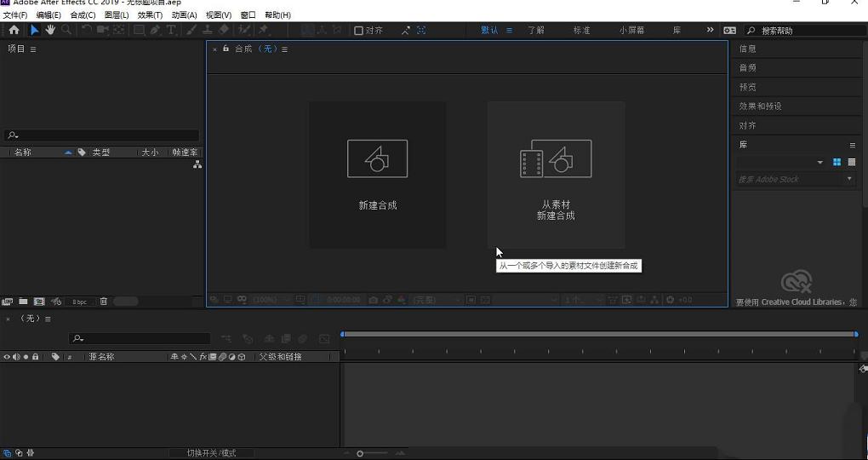
Task: Open the library selection dropdown
Action: (819, 162)
